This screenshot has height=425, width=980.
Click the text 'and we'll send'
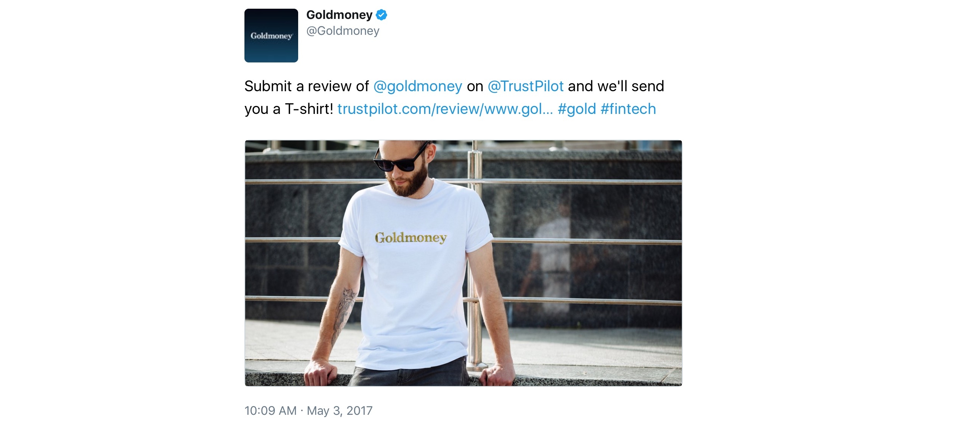point(616,86)
